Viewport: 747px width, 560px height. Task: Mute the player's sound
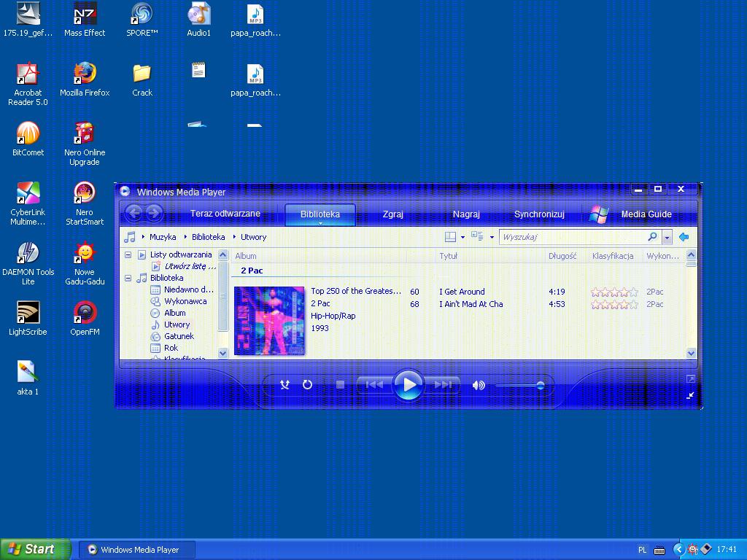479,385
